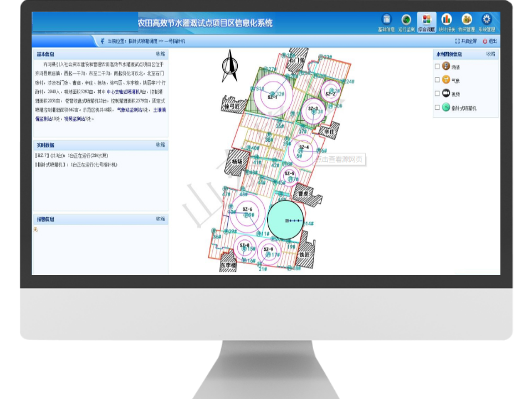Open the 中心支轴式喷灌机 link in text
The width and height of the screenshot is (532, 399).
click(123, 92)
